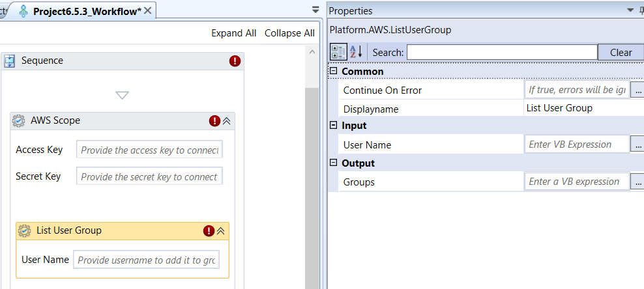Screen dimensions: 644x289
Task: Select the AWS Scope header title
Action: point(55,120)
